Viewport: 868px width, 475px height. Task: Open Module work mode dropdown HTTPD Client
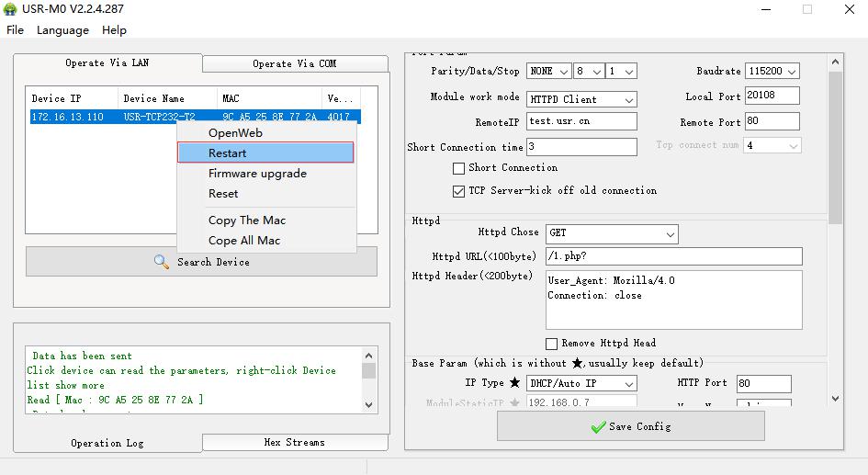point(581,99)
